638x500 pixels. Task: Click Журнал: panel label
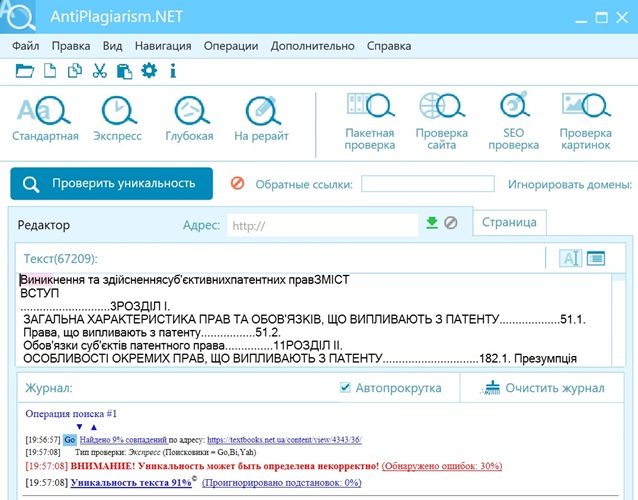point(49,388)
